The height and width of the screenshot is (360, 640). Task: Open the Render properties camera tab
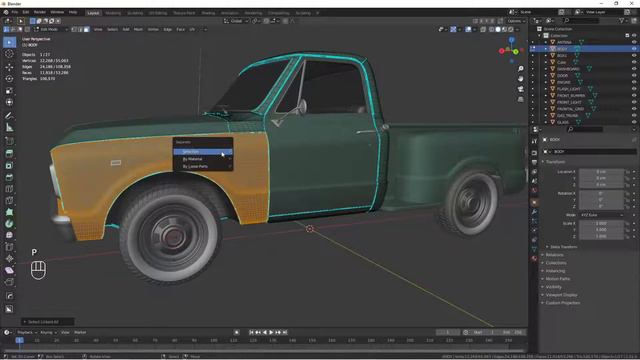[534, 152]
